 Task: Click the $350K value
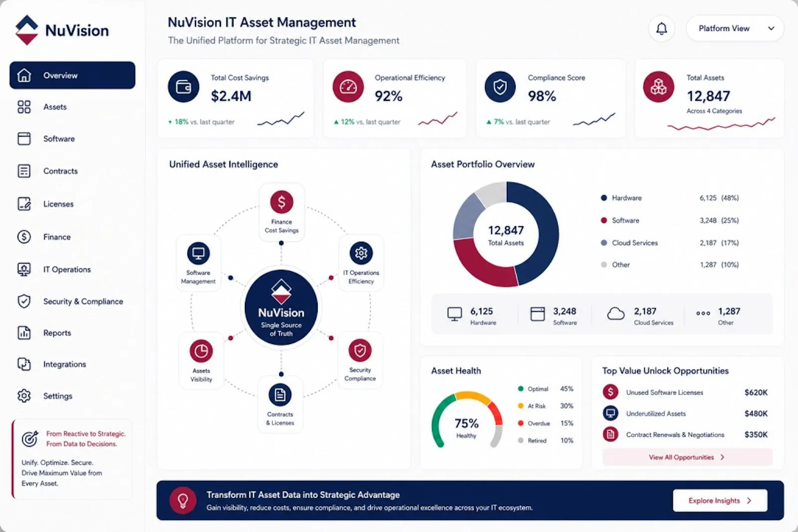(x=756, y=434)
